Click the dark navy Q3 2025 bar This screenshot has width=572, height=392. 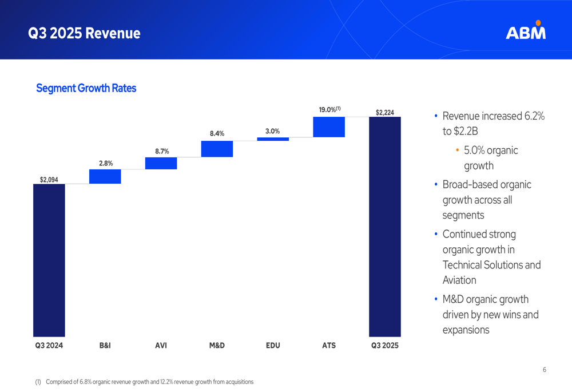point(384,227)
